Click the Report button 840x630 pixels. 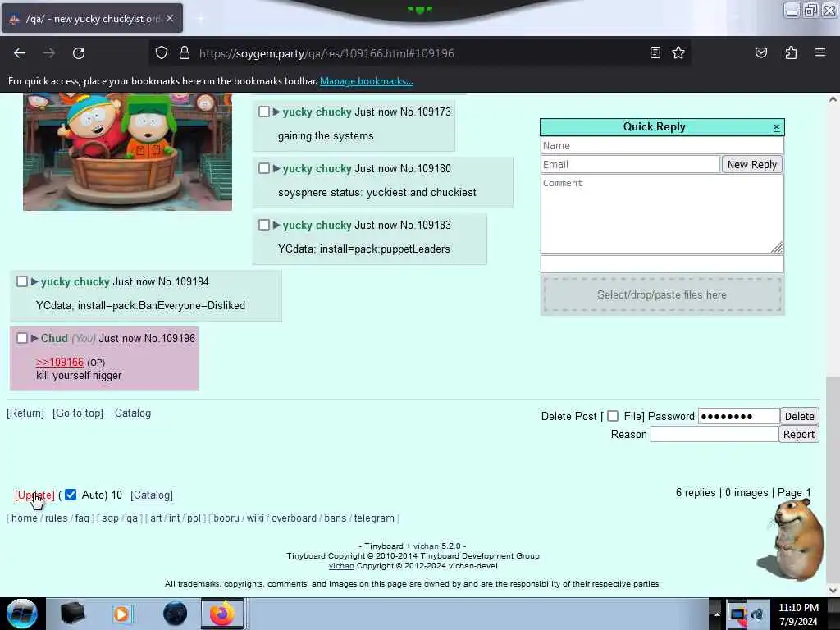pyautogui.click(x=798, y=435)
